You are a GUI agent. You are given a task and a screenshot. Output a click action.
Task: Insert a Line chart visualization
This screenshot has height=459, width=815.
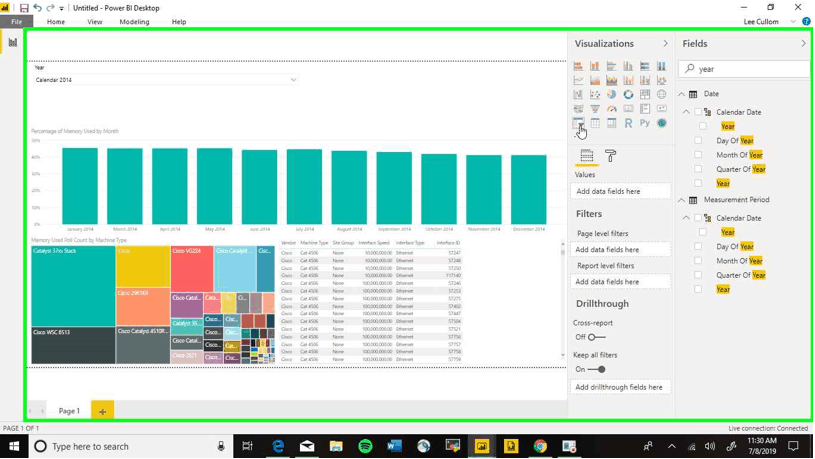578,80
